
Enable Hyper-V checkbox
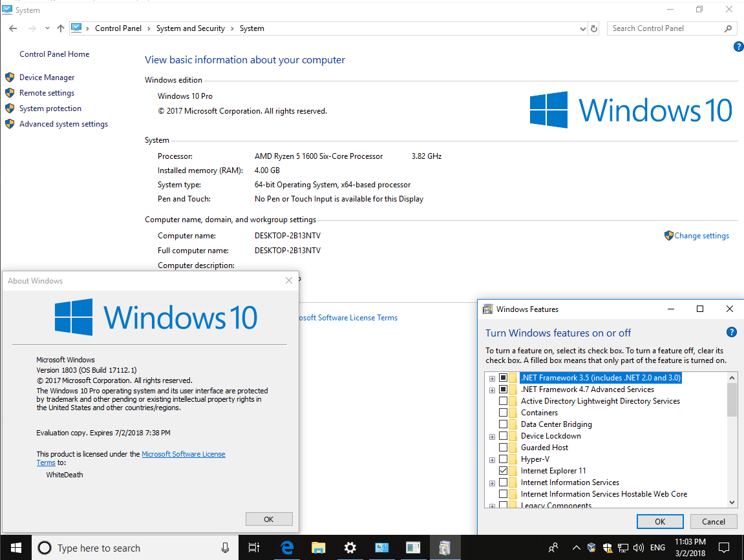pyautogui.click(x=503, y=459)
